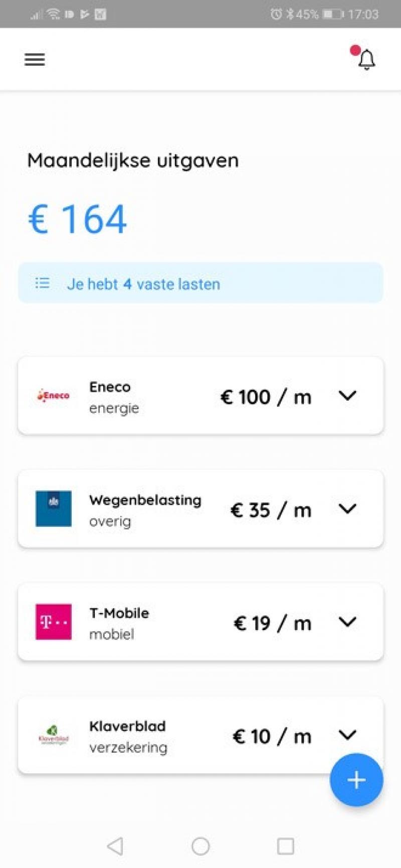The width and height of the screenshot is (401, 868).
Task: Expand the Wegenbelasting expense details
Action: tap(347, 509)
